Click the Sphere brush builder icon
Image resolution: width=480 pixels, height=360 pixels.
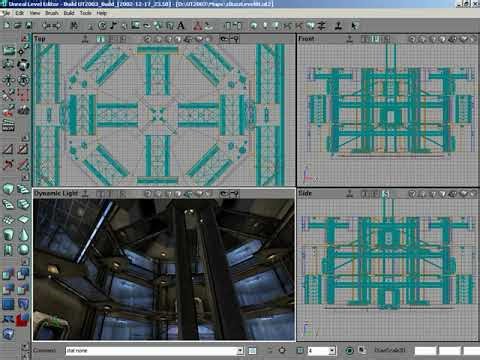click(x=23, y=249)
